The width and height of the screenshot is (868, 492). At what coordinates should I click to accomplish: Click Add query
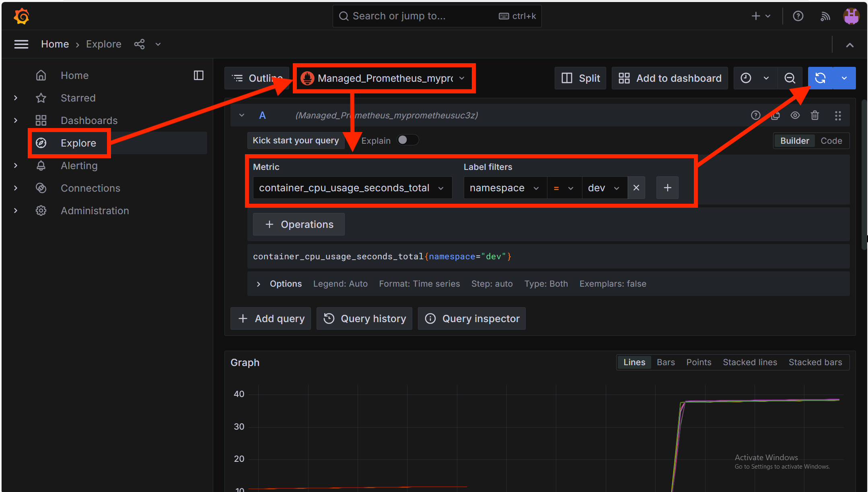click(271, 318)
